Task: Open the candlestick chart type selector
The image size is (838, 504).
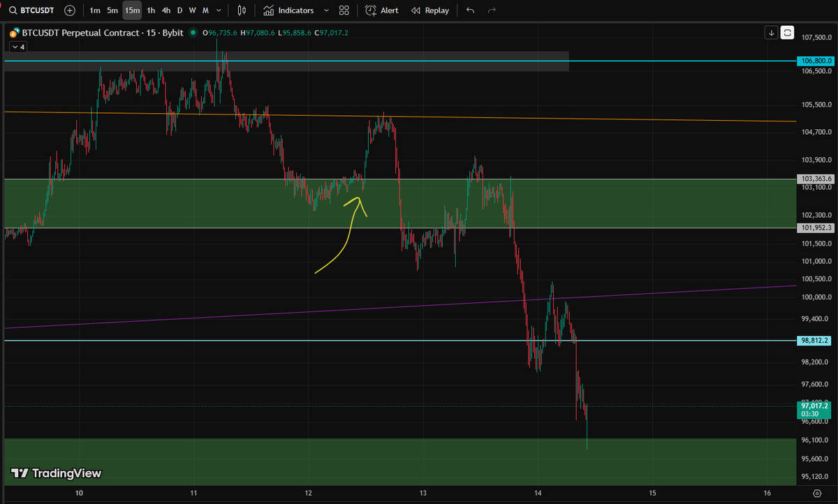Action: (x=242, y=10)
